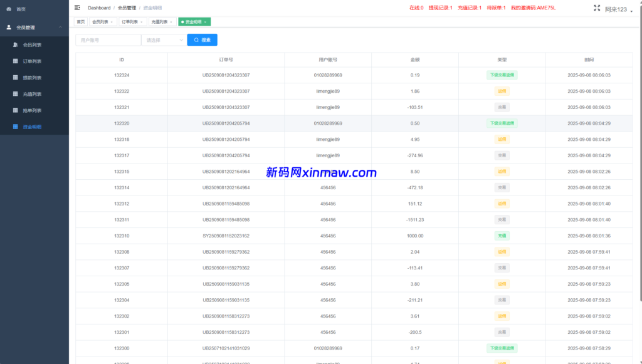Screen dimensions: 642x364
Task: Toggle the sidebar collapse hamburger icon
Action: [77, 8]
